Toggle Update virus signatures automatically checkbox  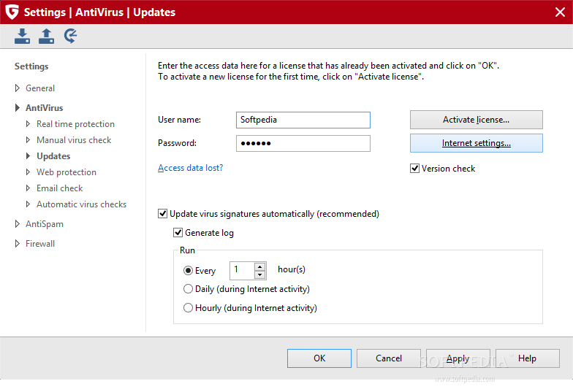pos(162,213)
